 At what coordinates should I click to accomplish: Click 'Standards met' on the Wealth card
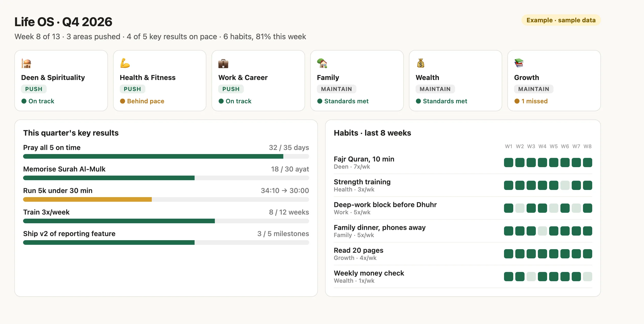(441, 101)
